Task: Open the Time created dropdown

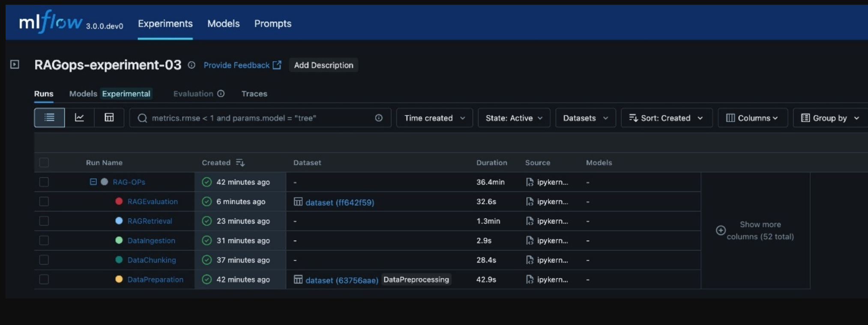Action: [x=434, y=118]
